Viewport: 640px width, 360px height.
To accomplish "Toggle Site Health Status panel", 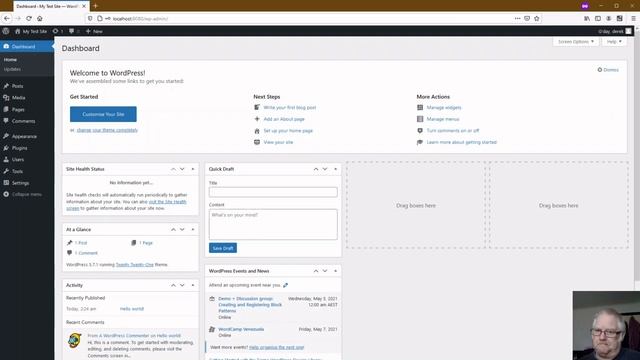I will [193, 169].
